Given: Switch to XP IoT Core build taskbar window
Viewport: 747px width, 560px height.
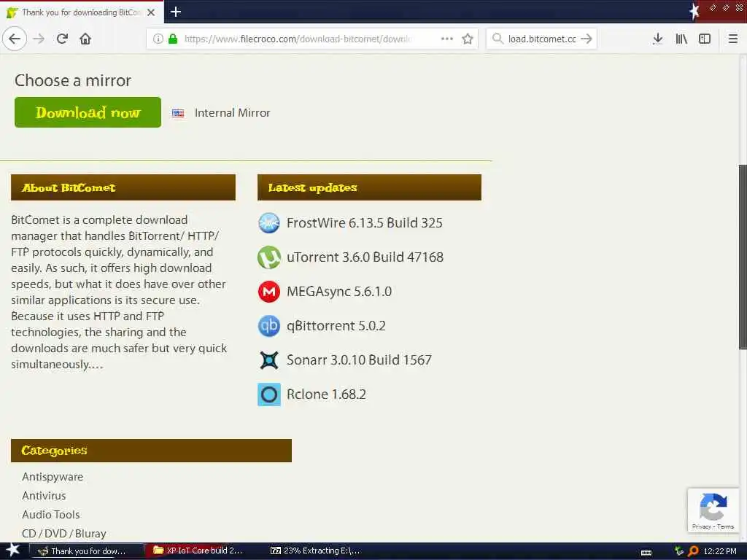Looking at the screenshot, I should (x=201, y=551).
